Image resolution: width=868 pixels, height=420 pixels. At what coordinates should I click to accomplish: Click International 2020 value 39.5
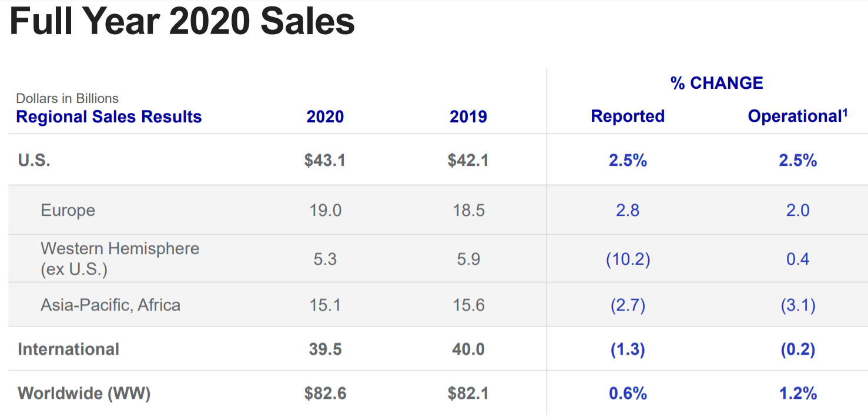(x=325, y=349)
